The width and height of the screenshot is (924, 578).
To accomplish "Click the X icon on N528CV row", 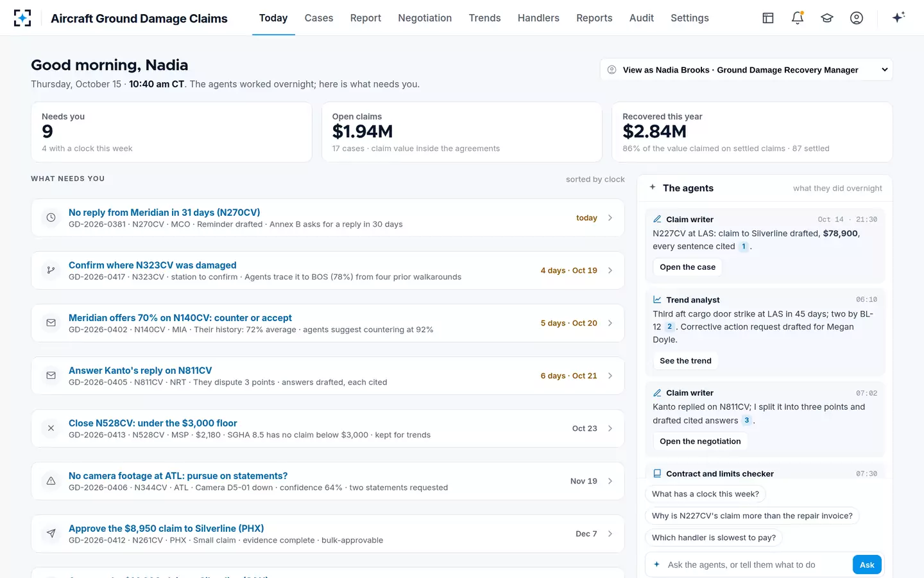I will 51,428.
